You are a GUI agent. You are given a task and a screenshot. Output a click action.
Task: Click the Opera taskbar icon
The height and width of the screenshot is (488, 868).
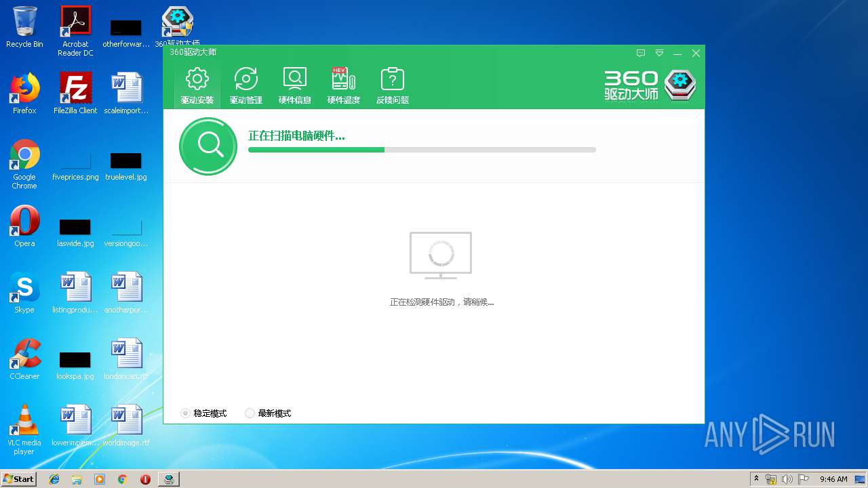[145, 479]
